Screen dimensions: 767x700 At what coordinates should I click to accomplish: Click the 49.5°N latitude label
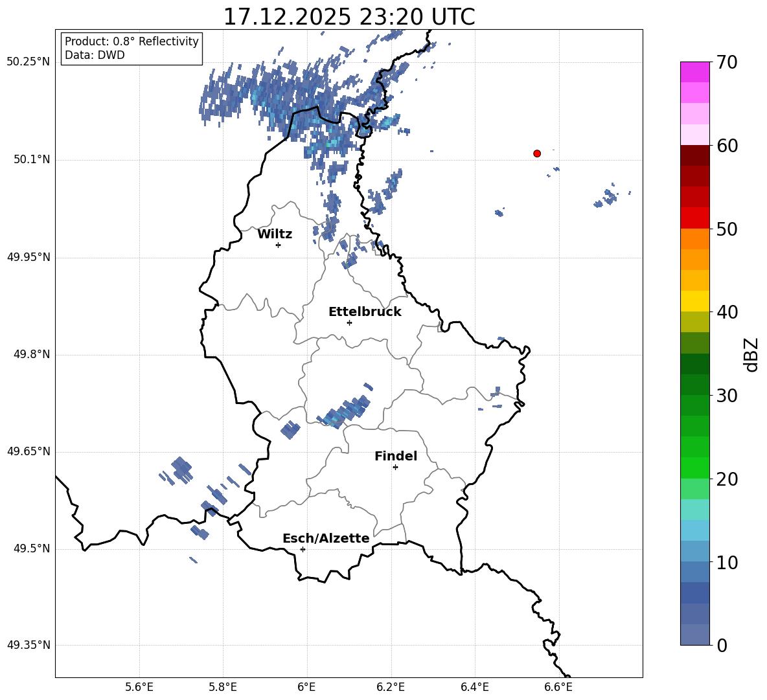[x=32, y=548]
